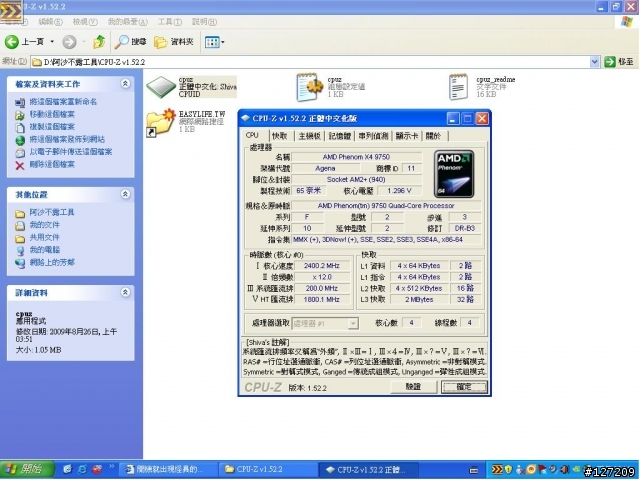This screenshot has width=640, height=480.
Task: Switch to the 串列偵測 (SPD) tab
Action: pyautogui.click(x=373, y=136)
